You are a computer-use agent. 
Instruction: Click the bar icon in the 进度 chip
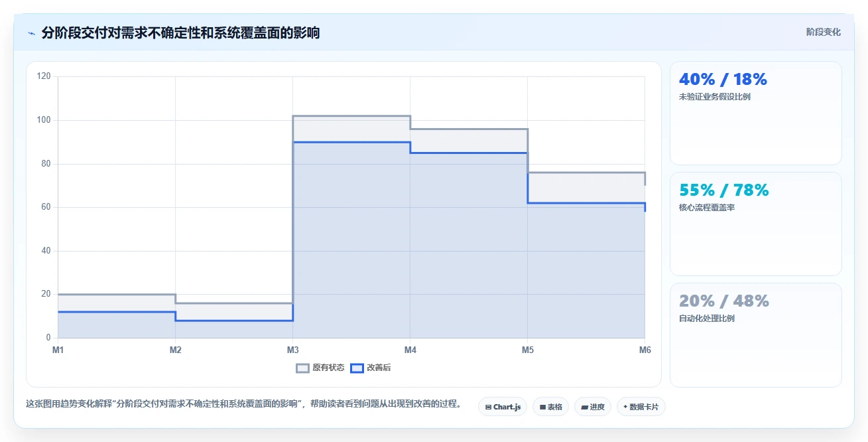(585, 407)
